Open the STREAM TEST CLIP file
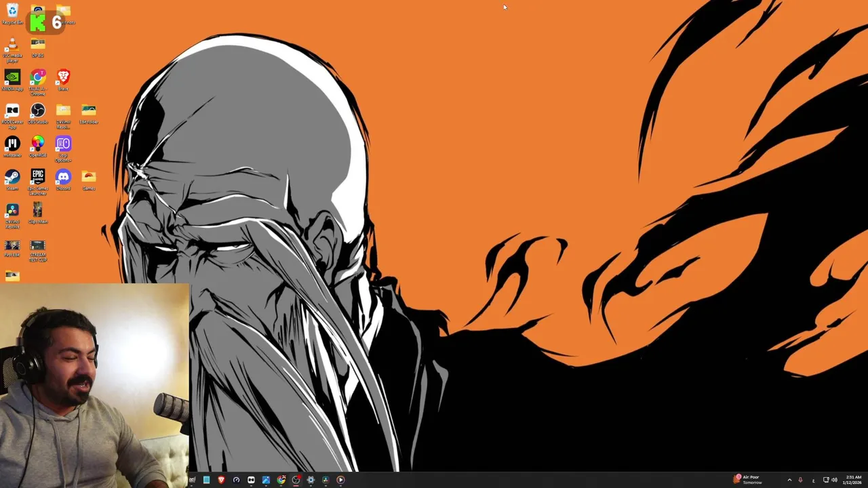The width and height of the screenshot is (868, 488). (37, 251)
